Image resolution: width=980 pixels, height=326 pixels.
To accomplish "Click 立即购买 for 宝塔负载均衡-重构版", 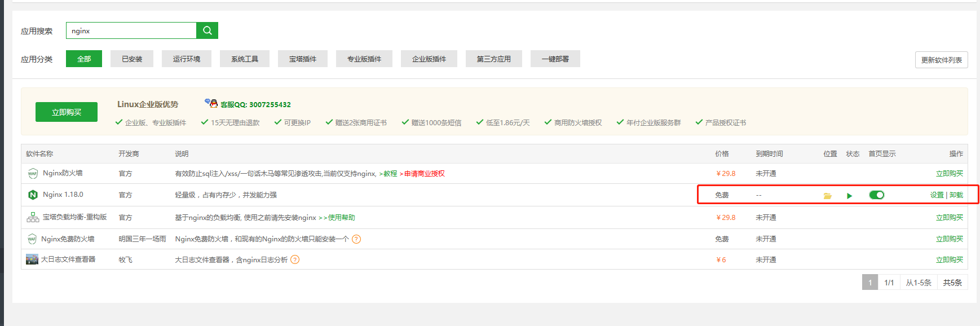I will 950,218.
